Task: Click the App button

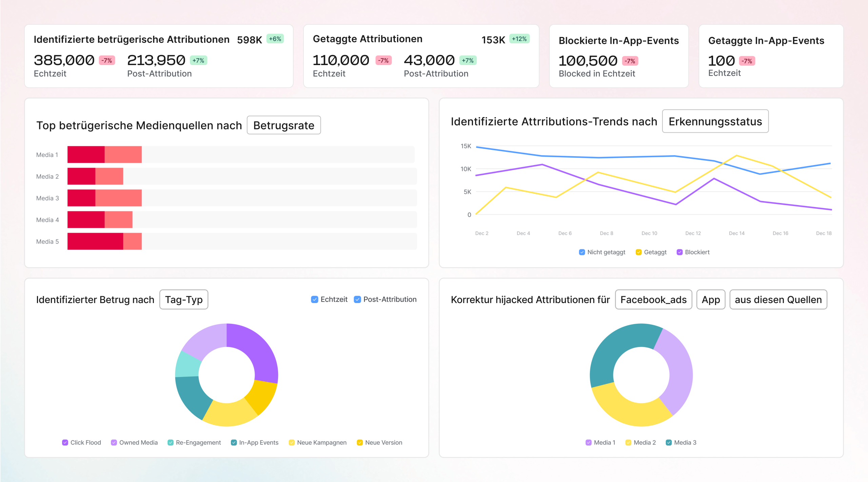Action: pyautogui.click(x=711, y=299)
